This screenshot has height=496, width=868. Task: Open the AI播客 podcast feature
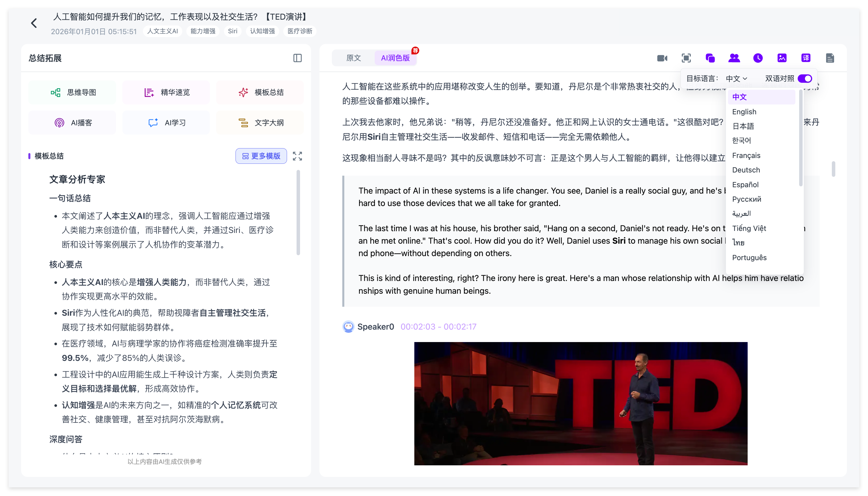click(72, 123)
